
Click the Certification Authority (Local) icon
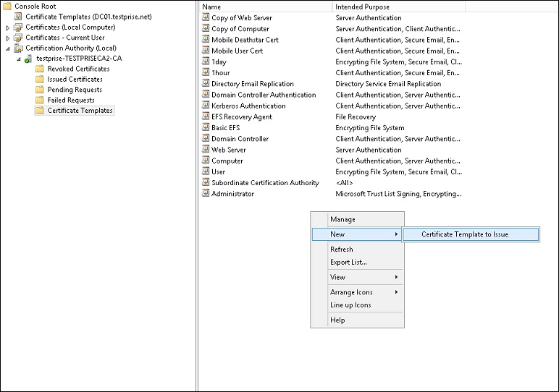(18, 48)
